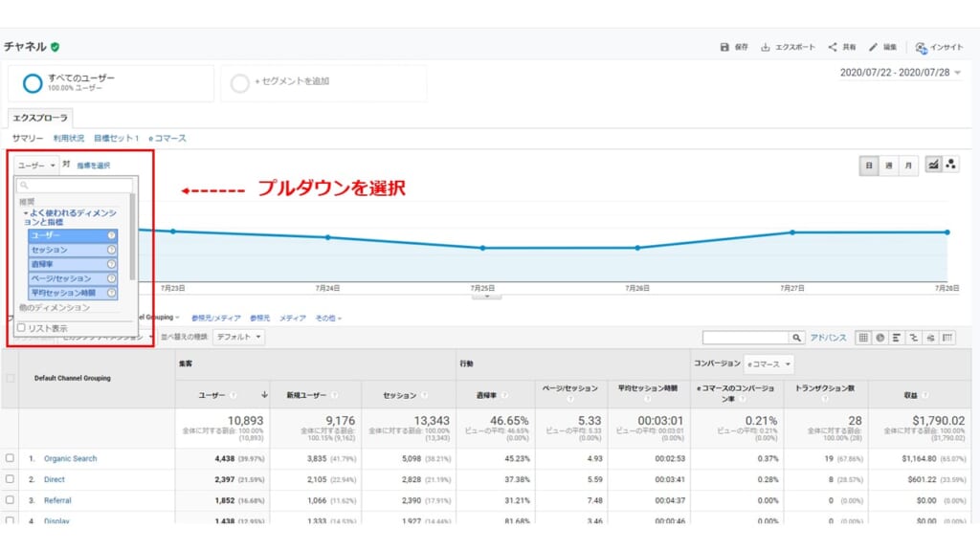Click help icon next to セッション in dropdown
The width and height of the screenshot is (980, 551).
pyautogui.click(x=111, y=250)
